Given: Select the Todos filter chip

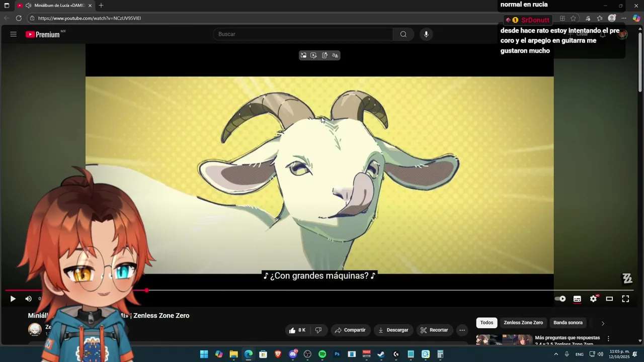Looking at the screenshot, I should pyautogui.click(x=487, y=323).
